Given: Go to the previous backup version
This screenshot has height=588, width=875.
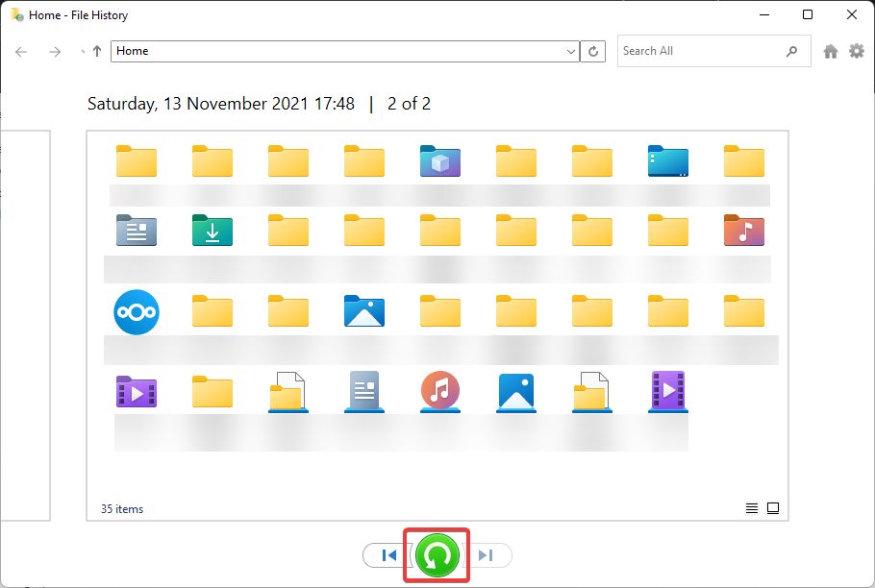Looking at the screenshot, I should pos(388,554).
